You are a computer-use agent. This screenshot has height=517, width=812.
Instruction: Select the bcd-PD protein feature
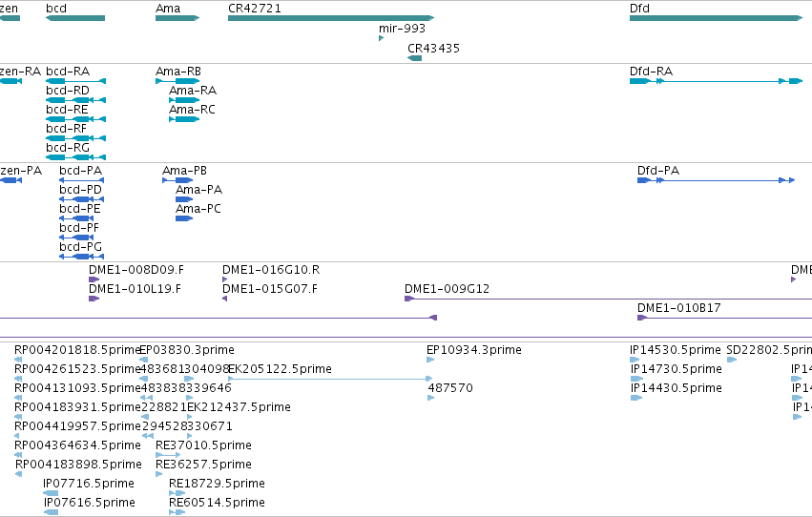82,199
